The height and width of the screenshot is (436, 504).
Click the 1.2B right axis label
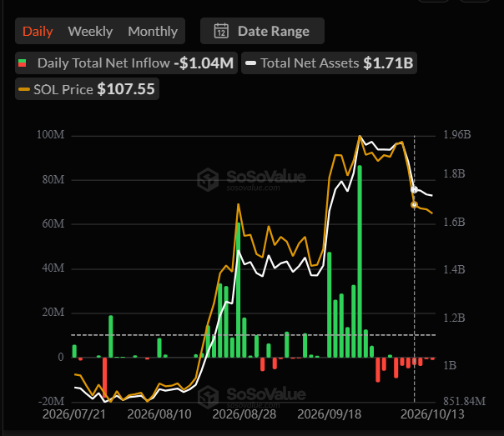coord(454,318)
